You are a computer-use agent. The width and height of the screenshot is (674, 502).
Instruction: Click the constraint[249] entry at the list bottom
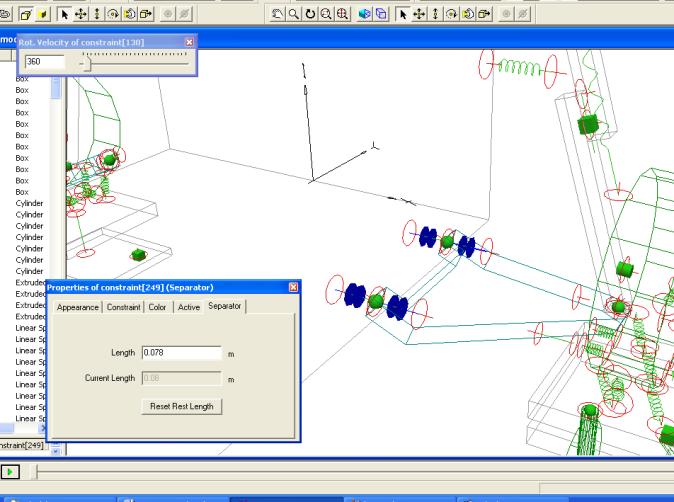[x=21, y=445]
